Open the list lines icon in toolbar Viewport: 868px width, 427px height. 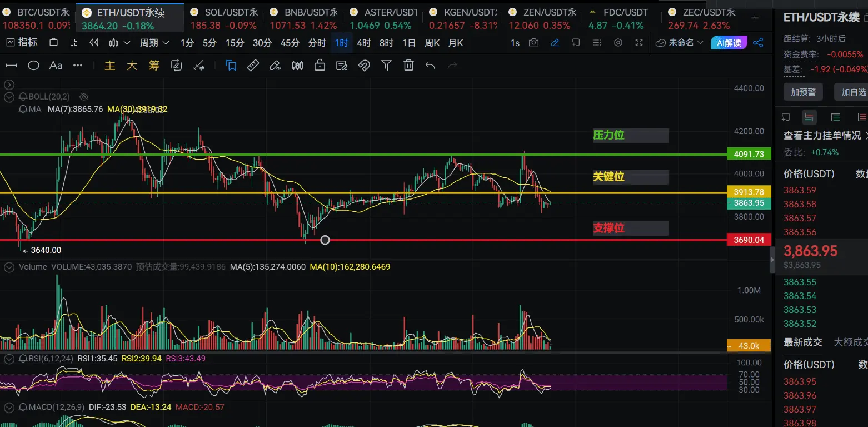pos(597,43)
